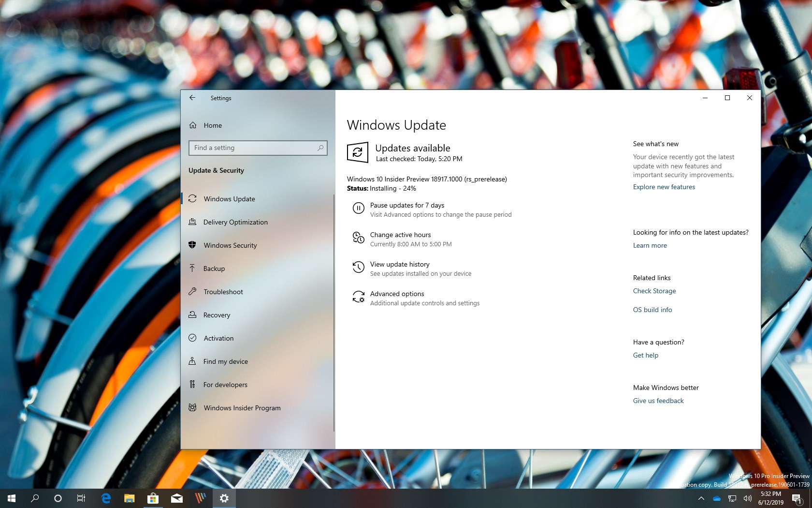Click the volume speaker tray icon

click(x=748, y=498)
